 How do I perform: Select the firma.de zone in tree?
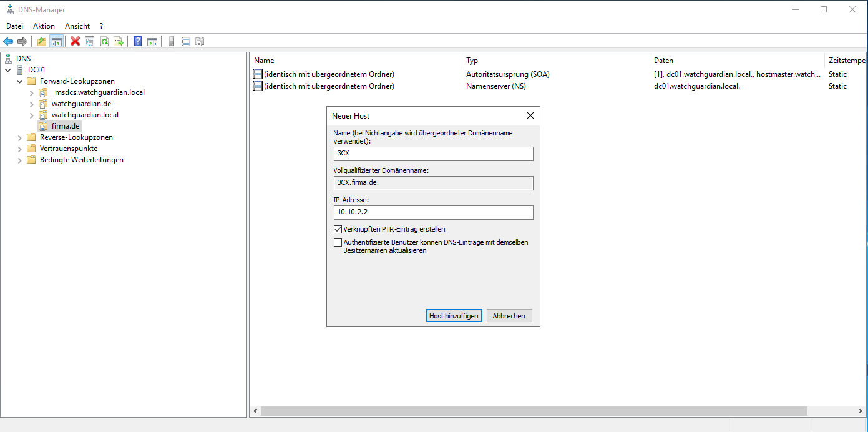[x=65, y=126]
